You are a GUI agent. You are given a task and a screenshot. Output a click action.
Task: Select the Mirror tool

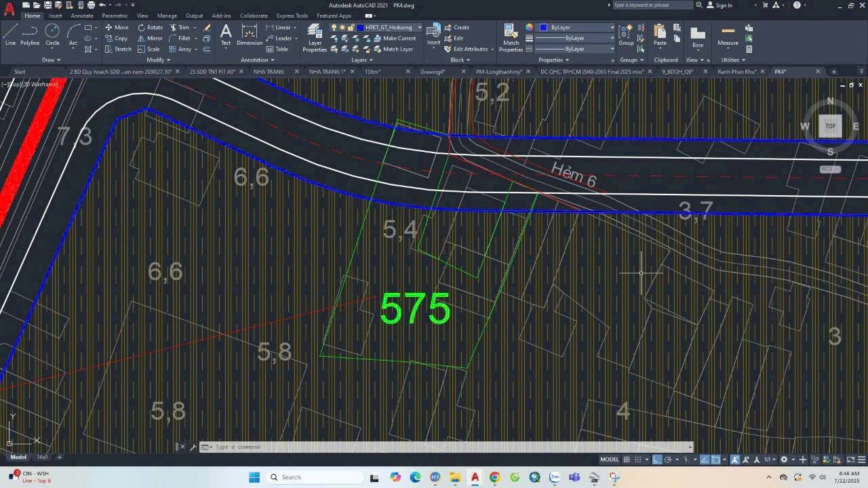pyautogui.click(x=150, y=38)
